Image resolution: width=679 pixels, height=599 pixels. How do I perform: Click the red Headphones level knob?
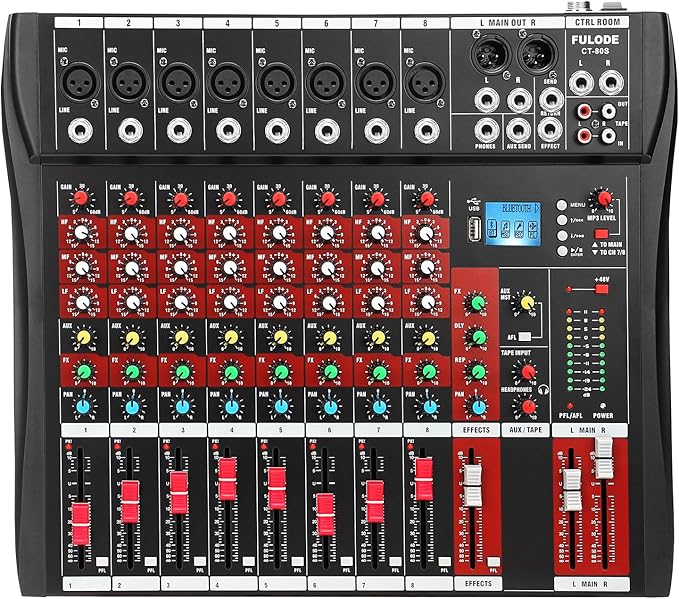tap(526, 405)
